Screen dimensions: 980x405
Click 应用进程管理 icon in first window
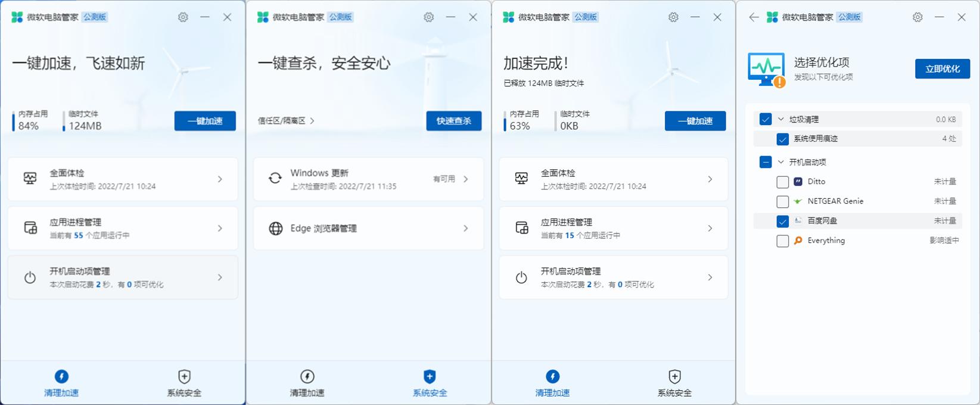pos(30,228)
